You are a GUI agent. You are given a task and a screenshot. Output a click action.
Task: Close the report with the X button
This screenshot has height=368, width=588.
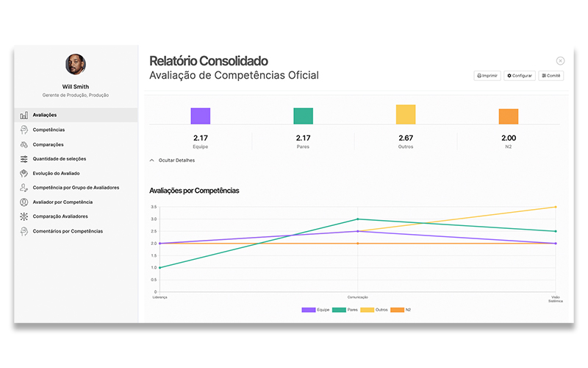560,61
